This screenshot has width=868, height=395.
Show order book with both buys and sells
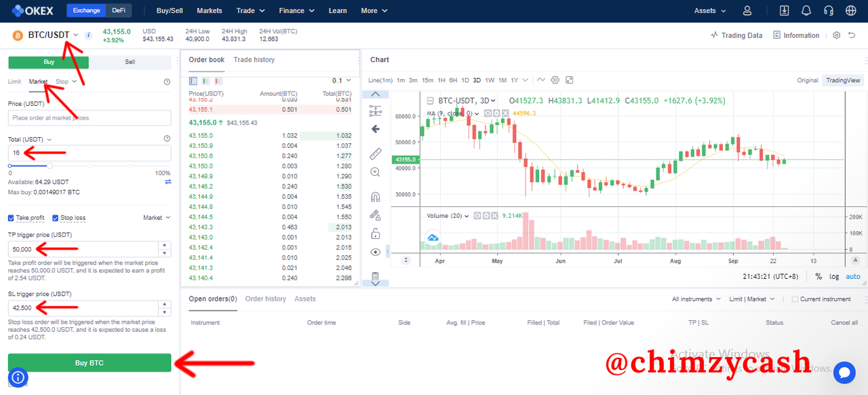pyautogui.click(x=193, y=80)
